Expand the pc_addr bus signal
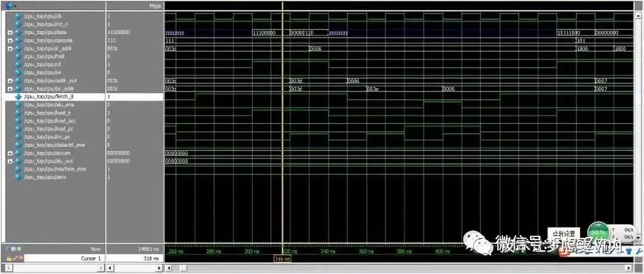Image resolution: width=644 pixels, height=274 pixels. [x=10, y=88]
